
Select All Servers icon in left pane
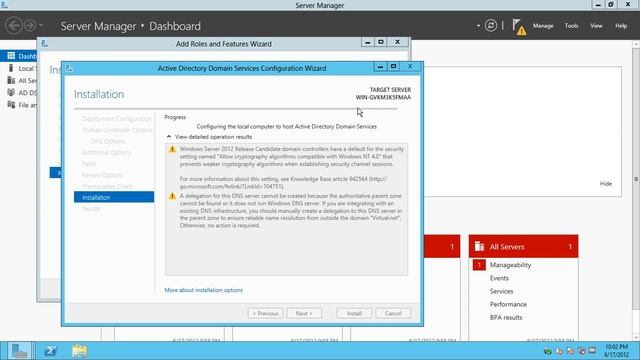[x=11, y=80]
